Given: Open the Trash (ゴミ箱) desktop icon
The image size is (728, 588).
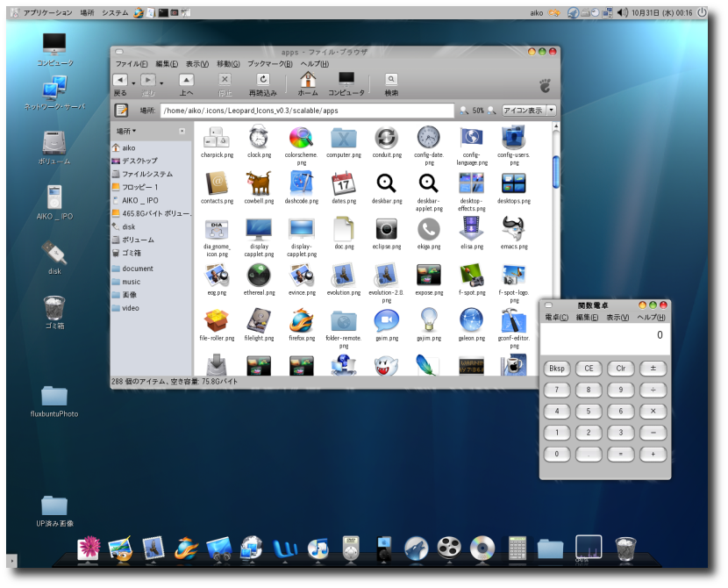Looking at the screenshot, I should tap(54, 309).
